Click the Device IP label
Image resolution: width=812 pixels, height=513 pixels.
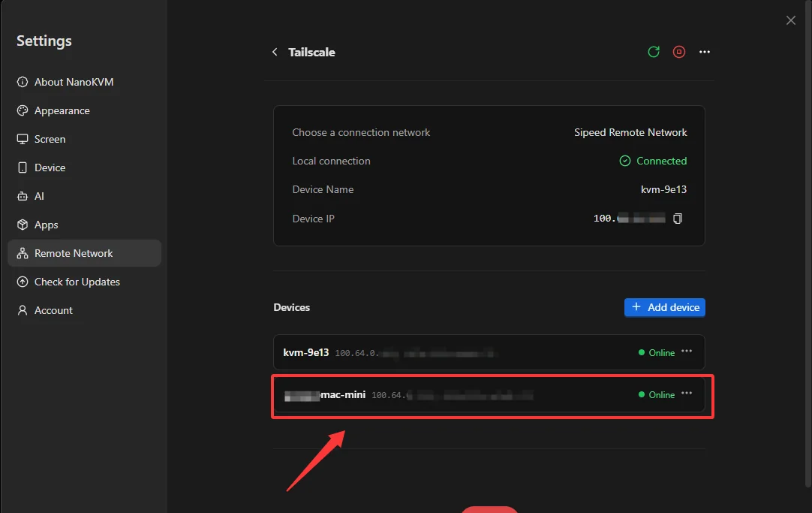tap(313, 219)
